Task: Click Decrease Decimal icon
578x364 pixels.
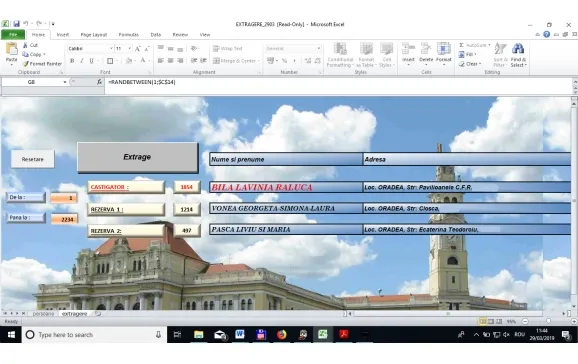Action: point(317,60)
